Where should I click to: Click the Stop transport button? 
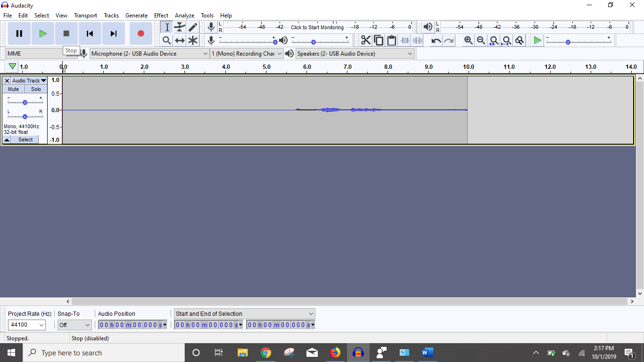(x=66, y=33)
